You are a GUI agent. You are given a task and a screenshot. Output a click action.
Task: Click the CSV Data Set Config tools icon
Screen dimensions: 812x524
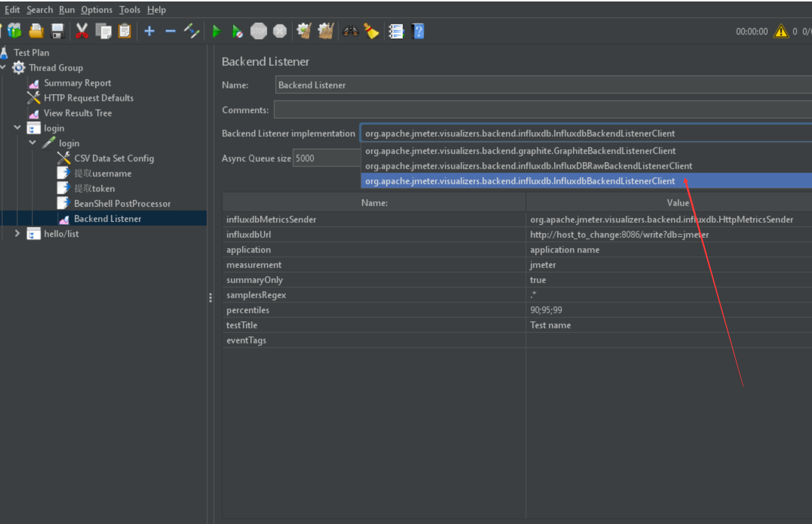click(64, 158)
